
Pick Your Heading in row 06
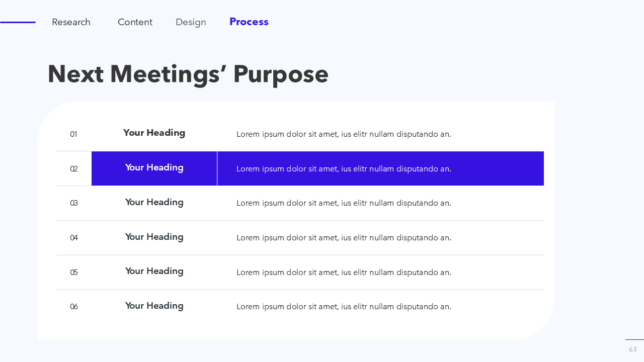tap(154, 306)
